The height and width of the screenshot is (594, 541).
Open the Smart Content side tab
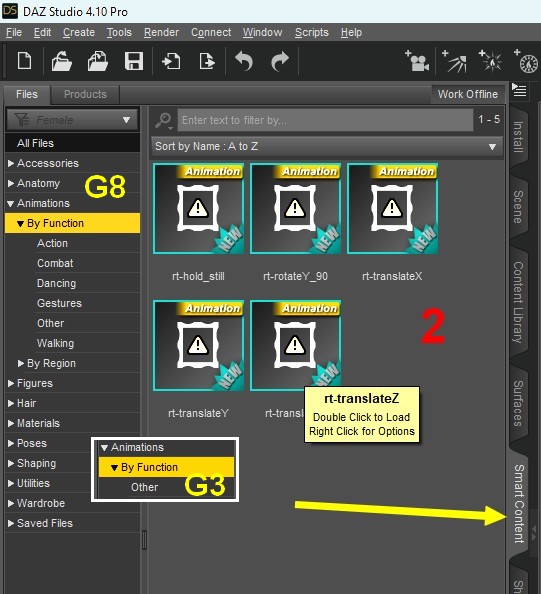pyautogui.click(x=518, y=504)
